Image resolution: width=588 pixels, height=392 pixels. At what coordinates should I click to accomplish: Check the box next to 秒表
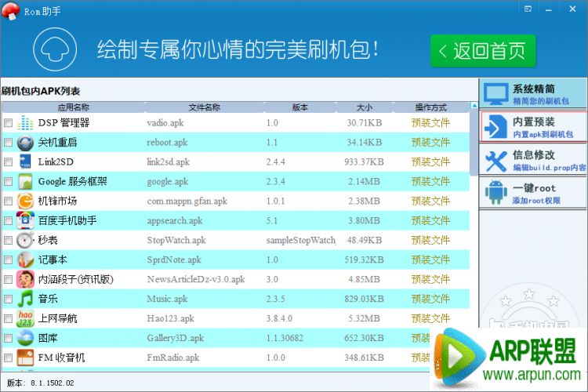pos(8,241)
